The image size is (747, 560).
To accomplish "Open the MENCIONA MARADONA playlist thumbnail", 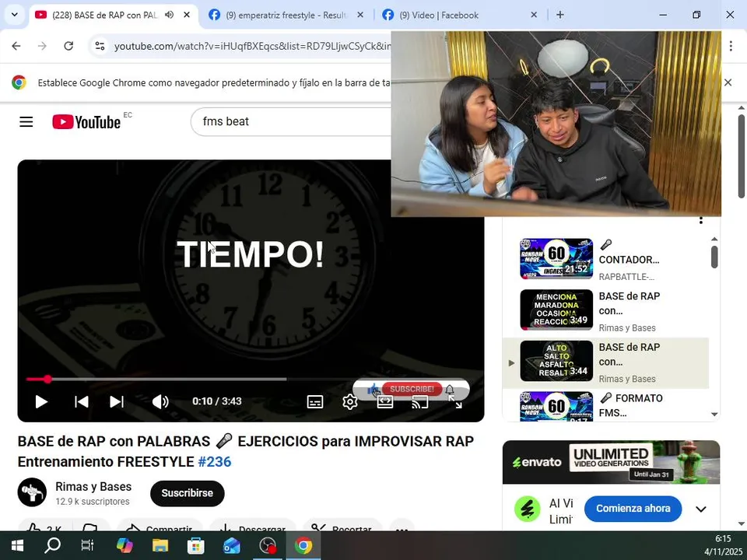I will [556, 310].
